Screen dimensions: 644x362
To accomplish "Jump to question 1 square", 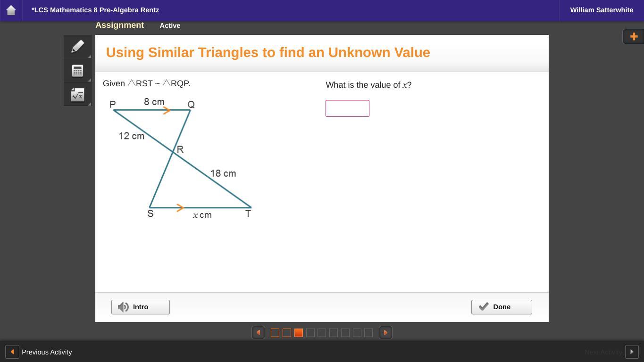I will [x=275, y=333].
